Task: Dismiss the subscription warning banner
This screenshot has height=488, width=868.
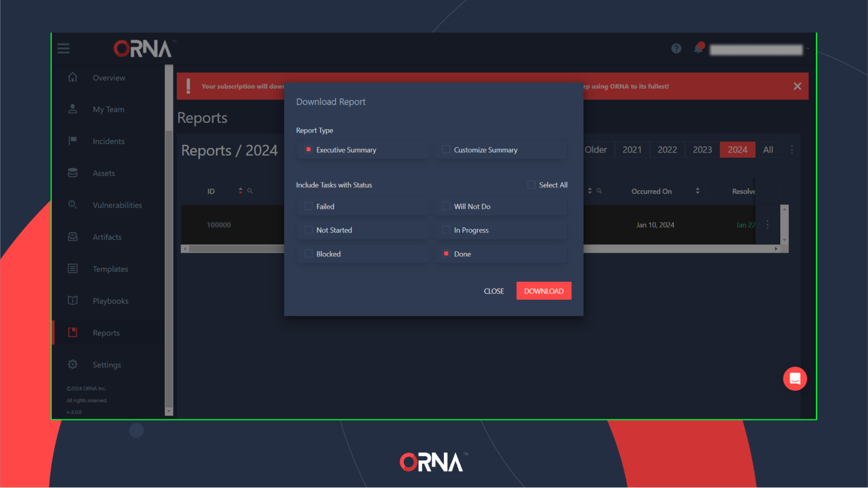Action: [x=797, y=86]
